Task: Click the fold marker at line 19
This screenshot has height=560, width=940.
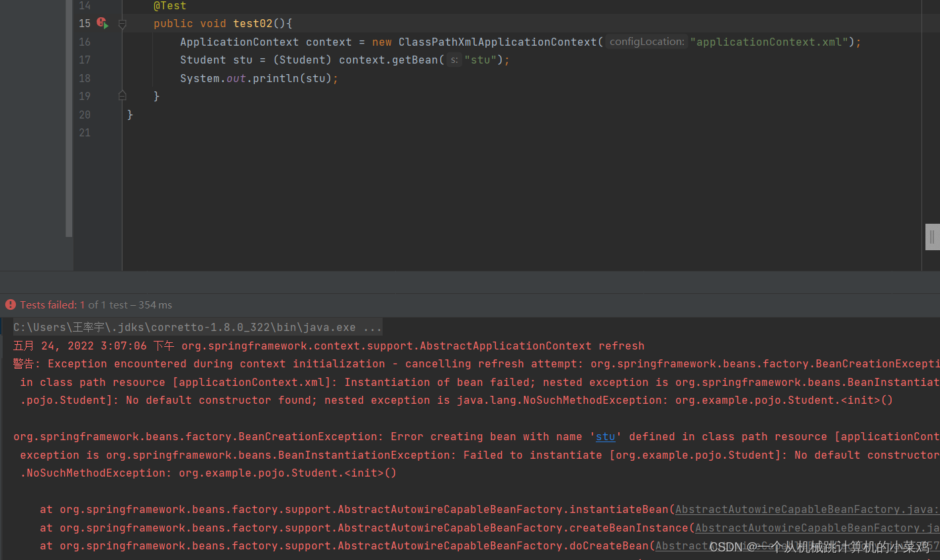Action: 122,96
